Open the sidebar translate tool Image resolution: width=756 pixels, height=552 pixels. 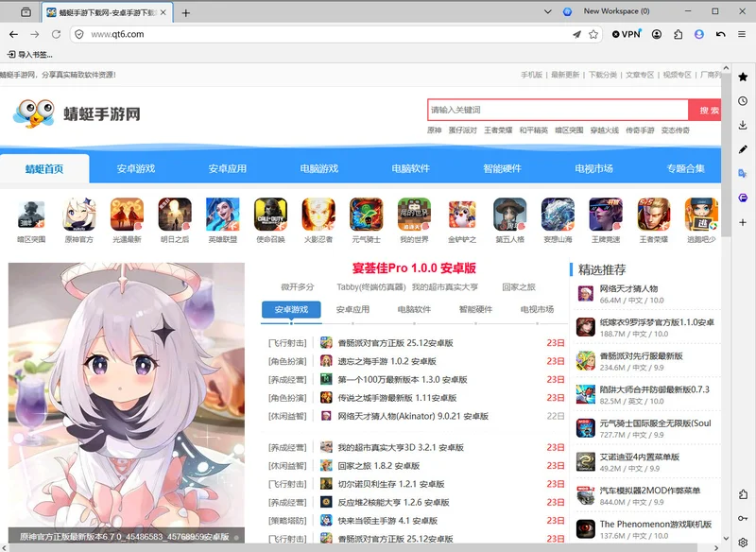743,174
